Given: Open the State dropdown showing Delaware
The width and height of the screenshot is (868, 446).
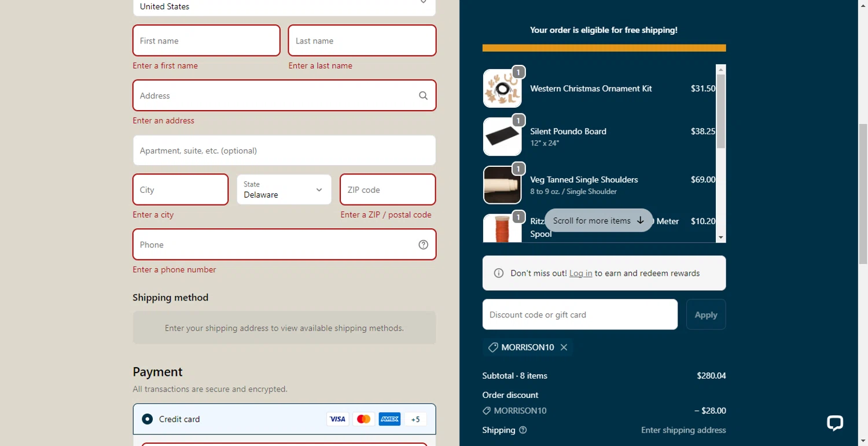Looking at the screenshot, I should [x=284, y=189].
